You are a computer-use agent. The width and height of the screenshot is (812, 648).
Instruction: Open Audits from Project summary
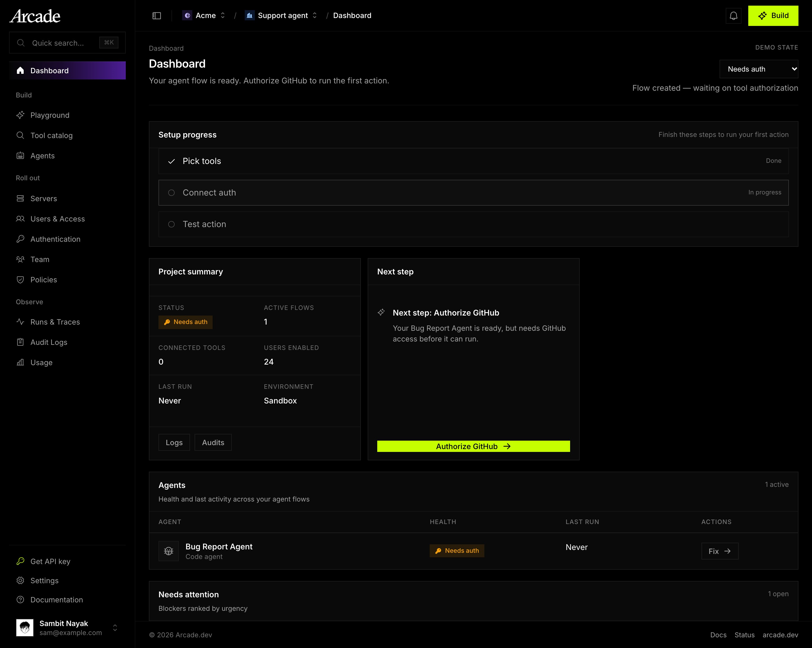click(x=213, y=443)
